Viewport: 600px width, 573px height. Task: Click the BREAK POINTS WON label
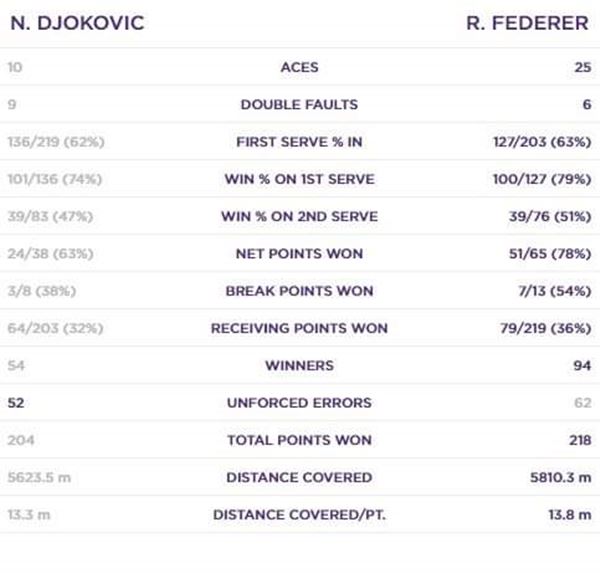coord(299,291)
